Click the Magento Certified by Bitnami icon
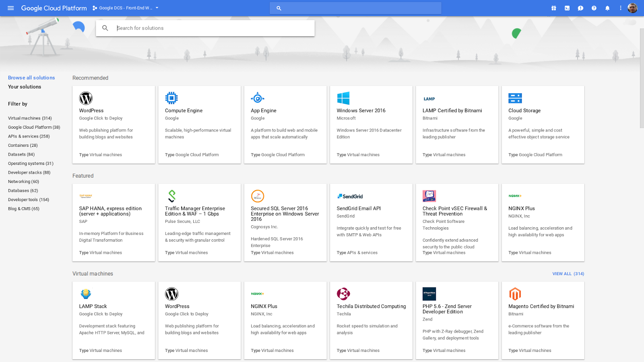 pyautogui.click(x=515, y=294)
